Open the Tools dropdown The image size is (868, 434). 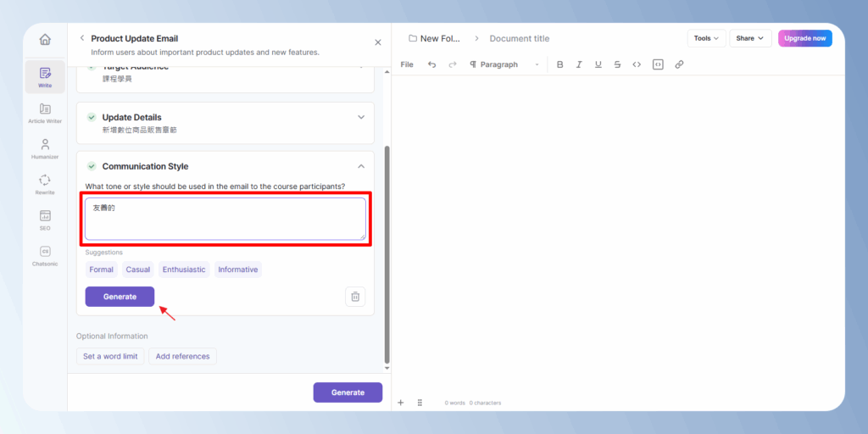coord(706,38)
